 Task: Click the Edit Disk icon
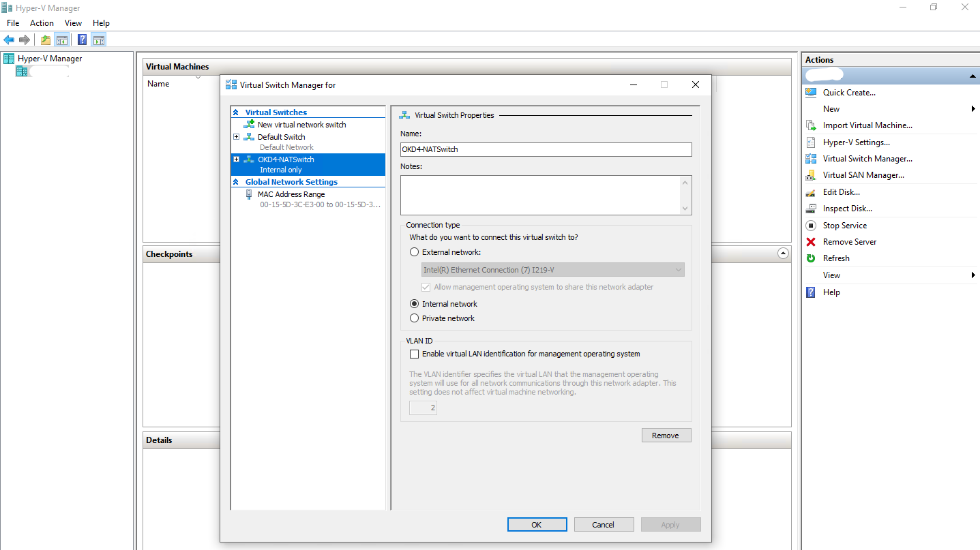coord(811,192)
